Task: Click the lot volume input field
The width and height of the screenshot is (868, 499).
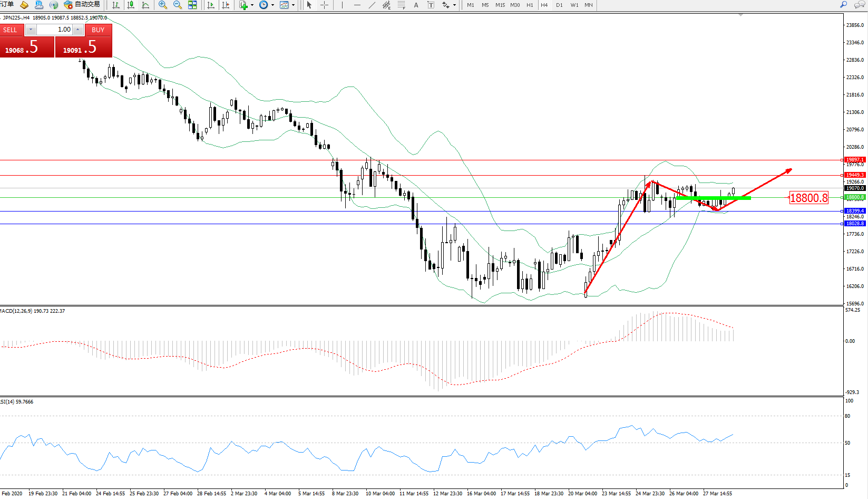Action: (x=55, y=30)
